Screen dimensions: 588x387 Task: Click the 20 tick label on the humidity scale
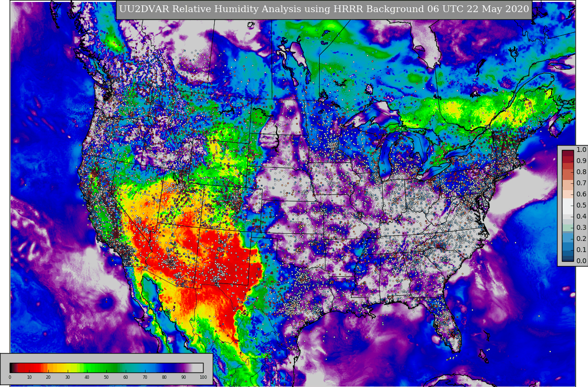coord(48,377)
